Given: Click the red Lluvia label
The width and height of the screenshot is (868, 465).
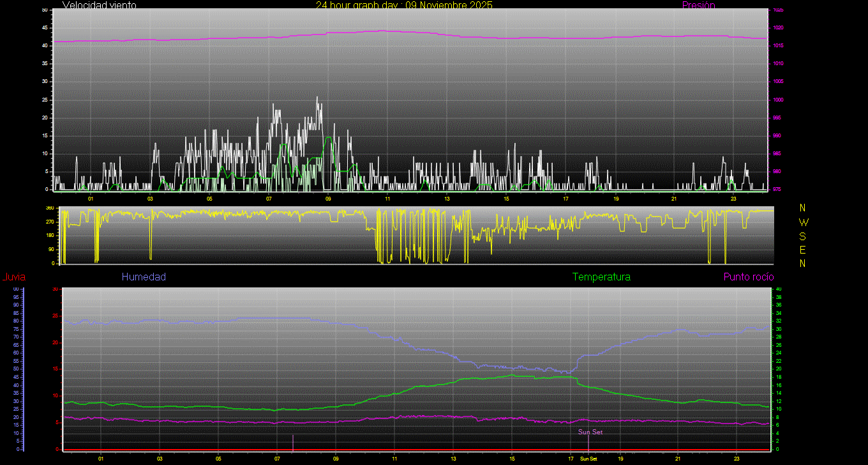Looking at the screenshot, I should tap(13, 277).
